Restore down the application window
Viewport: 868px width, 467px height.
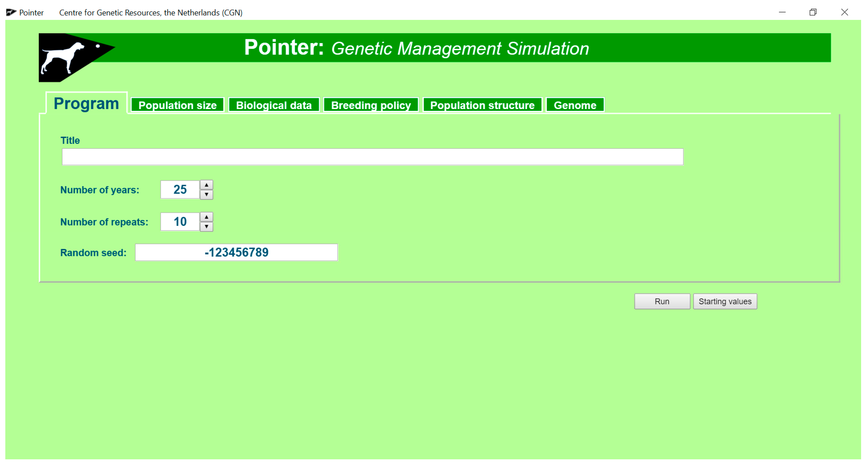click(813, 12)
